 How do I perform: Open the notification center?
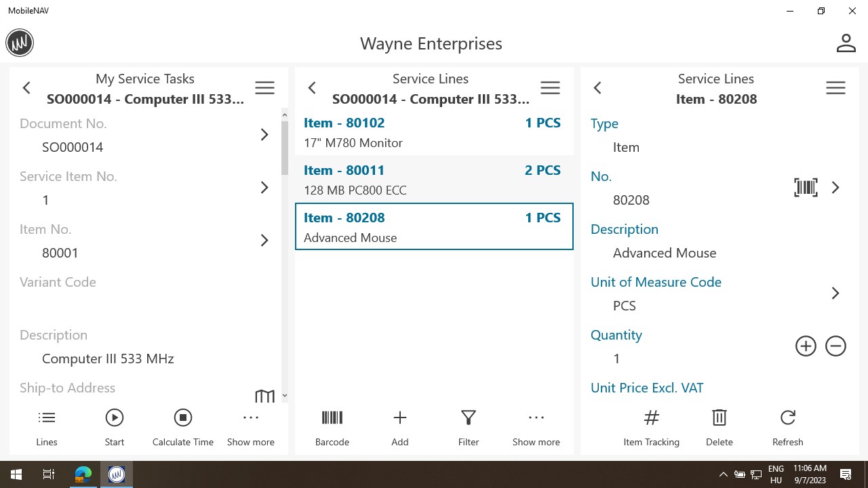846,474
